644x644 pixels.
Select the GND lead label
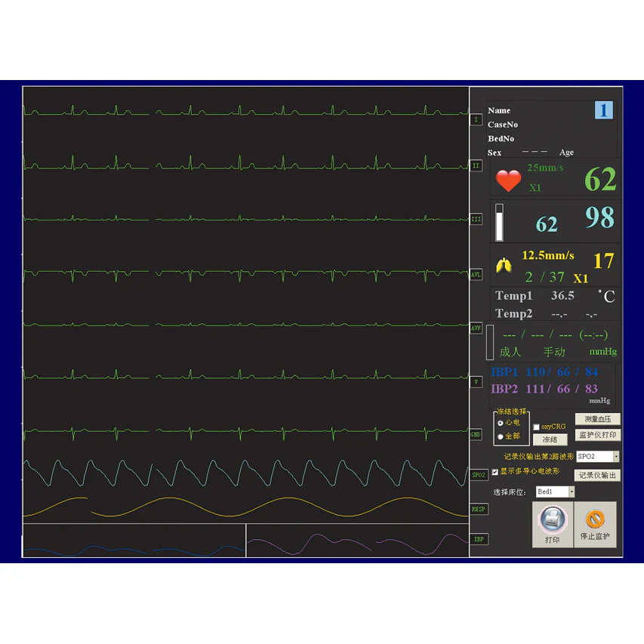tap(476, 435)
